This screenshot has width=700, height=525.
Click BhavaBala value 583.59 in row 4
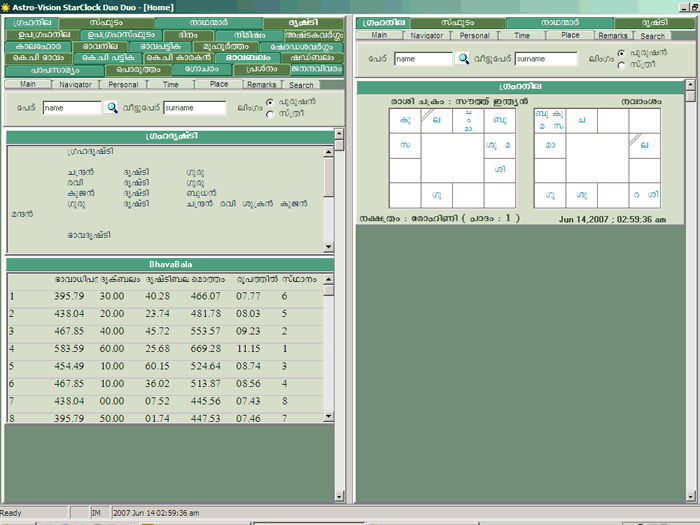(x=69, y=349)
